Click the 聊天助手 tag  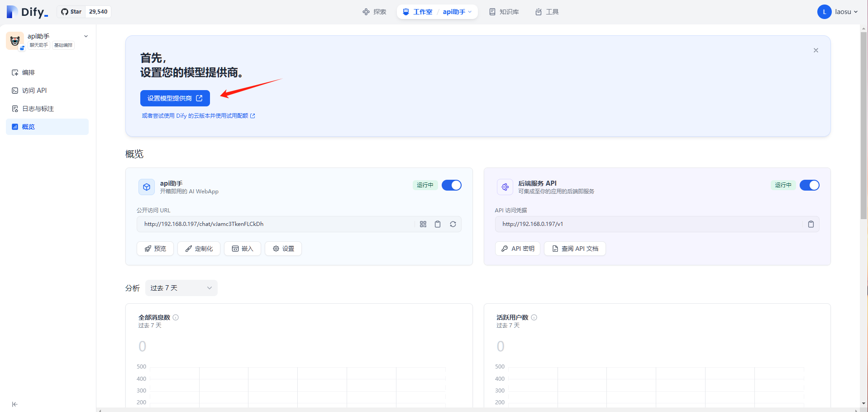click(x=39, y=45)
